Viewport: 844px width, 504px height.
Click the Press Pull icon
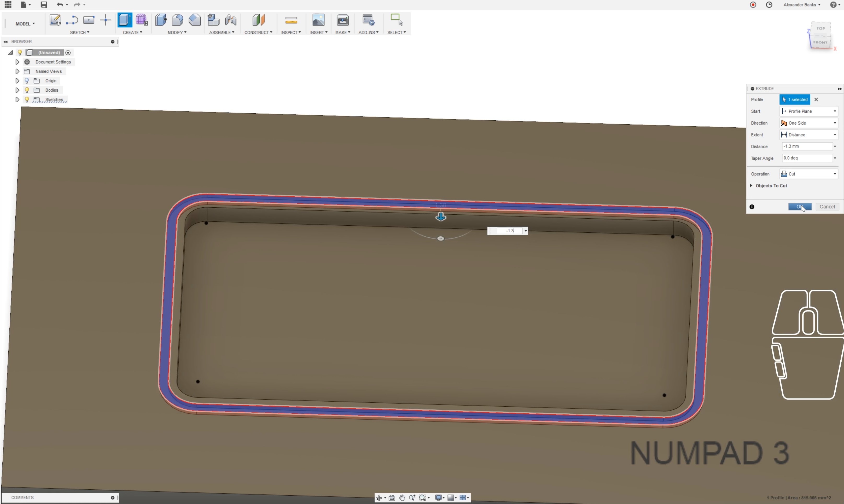click(161, 20)
